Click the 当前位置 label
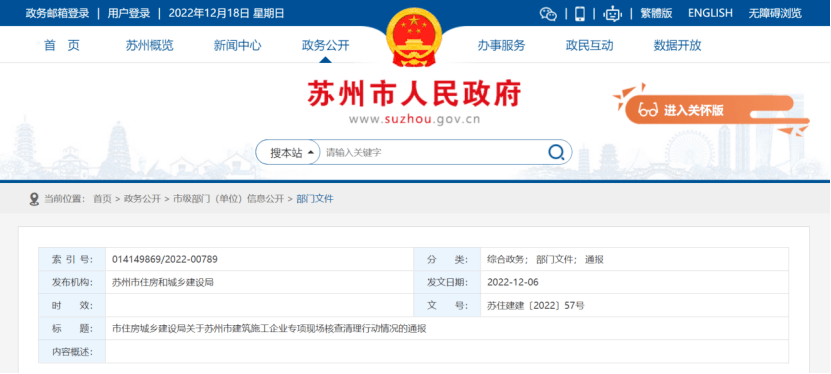The image size is (831, 374). coord(64,199)
